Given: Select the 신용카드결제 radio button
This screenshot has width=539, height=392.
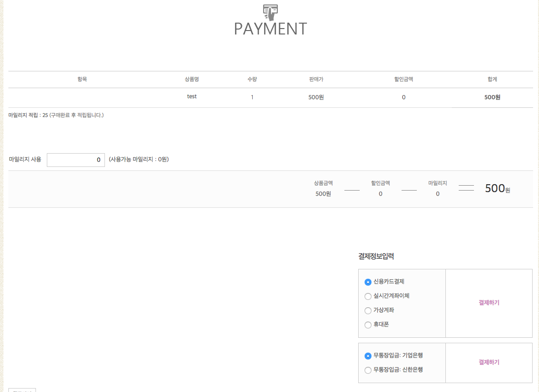Looking at the screenshot, I should coord(368,282).
